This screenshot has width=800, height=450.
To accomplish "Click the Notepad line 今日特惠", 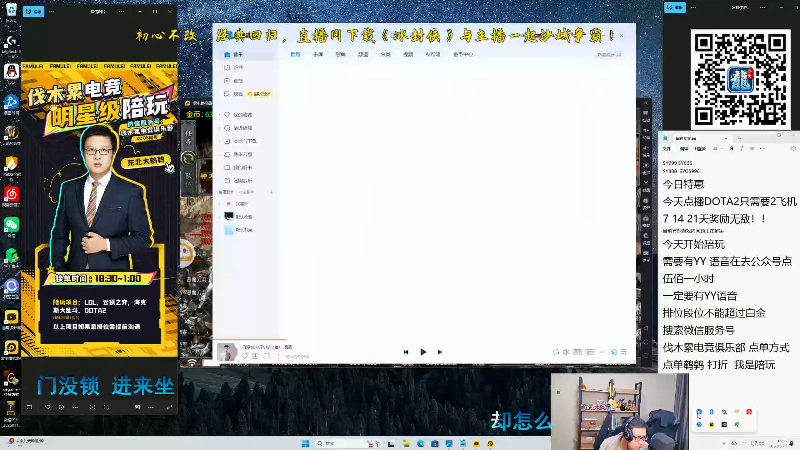I will point(683,184).
